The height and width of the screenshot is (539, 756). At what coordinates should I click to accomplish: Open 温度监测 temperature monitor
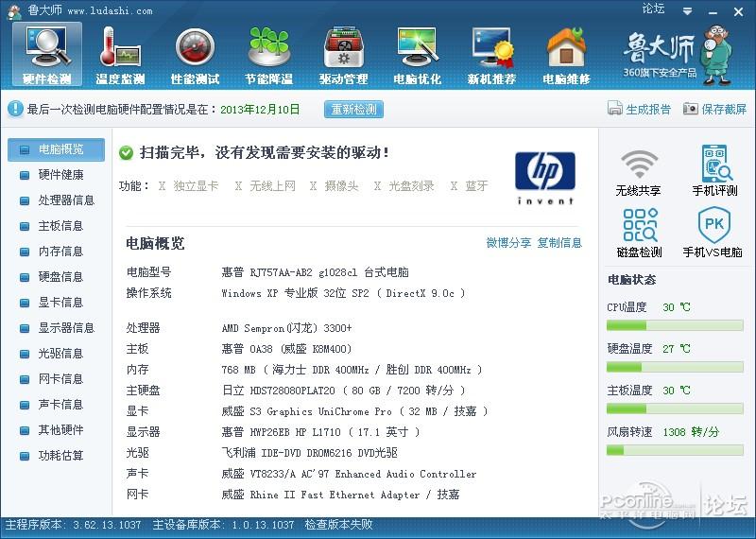tap(120, 55)
